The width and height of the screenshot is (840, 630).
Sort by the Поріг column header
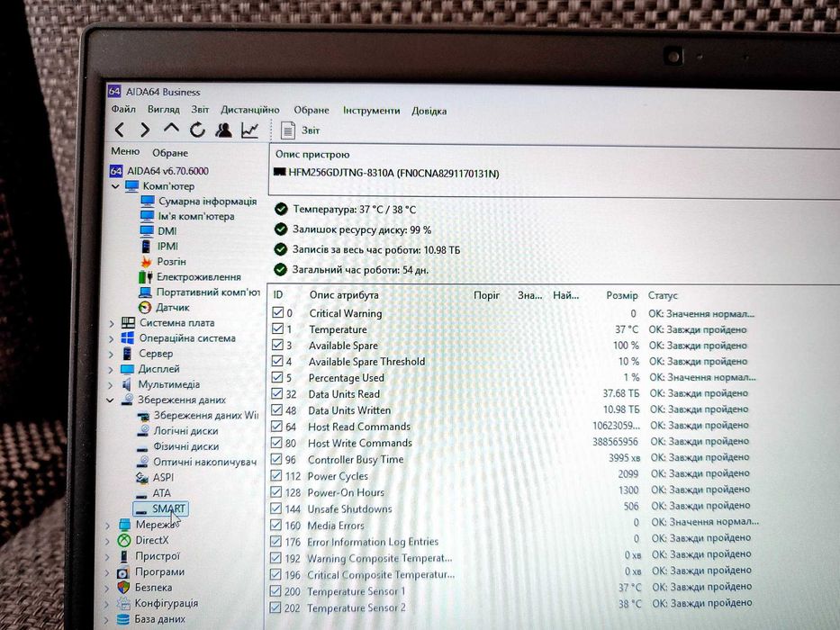486,295
